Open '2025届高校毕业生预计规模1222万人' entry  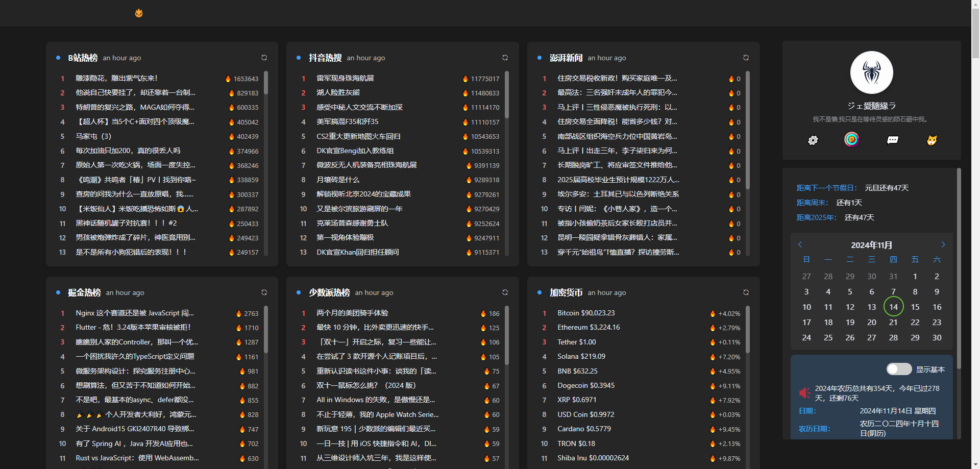[x=618, y=180]
